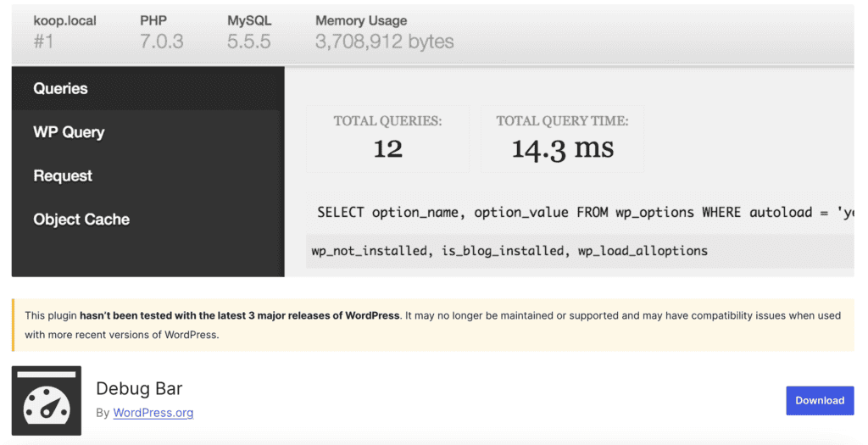The height and width of the screenshot is (445, 868).
Task: Switch to the WP Query tab
Action: pyautogui.click(x=147, y=132)
